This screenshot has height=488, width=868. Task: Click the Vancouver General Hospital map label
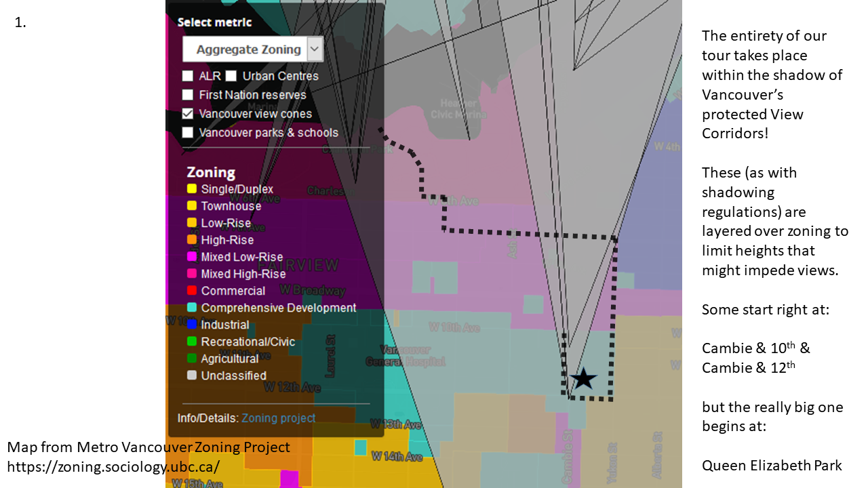406,356
